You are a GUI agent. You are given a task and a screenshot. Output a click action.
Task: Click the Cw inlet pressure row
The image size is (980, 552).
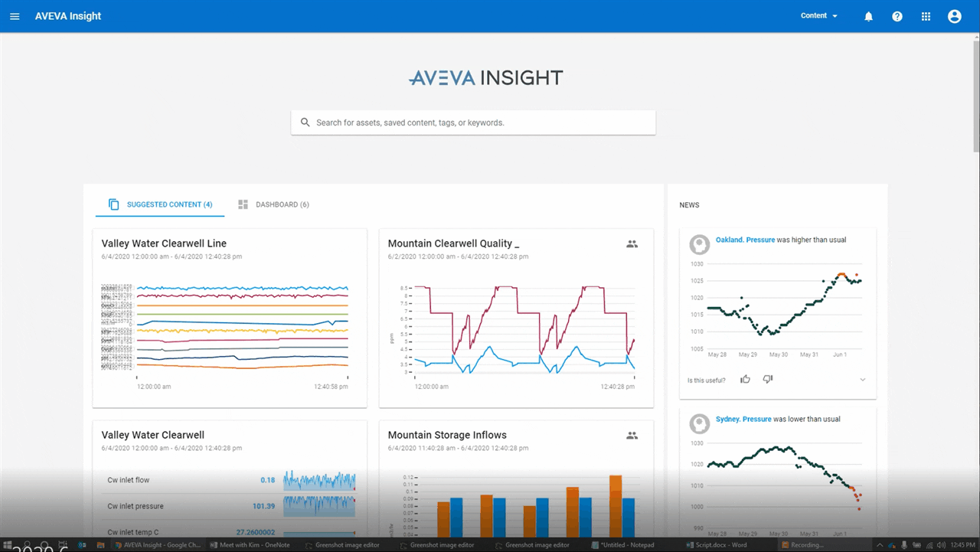[230, 506]
